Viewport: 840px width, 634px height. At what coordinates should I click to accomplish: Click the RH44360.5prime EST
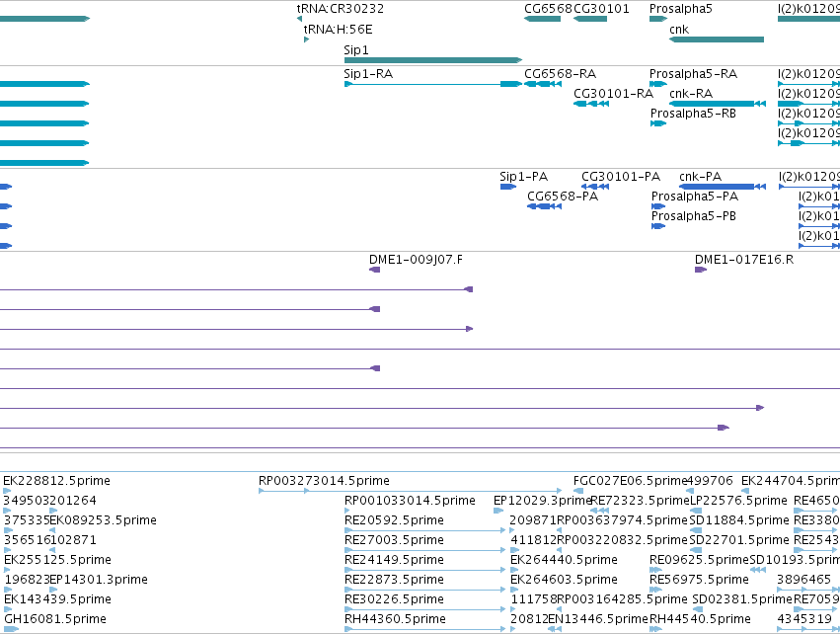tap(424, 629)
